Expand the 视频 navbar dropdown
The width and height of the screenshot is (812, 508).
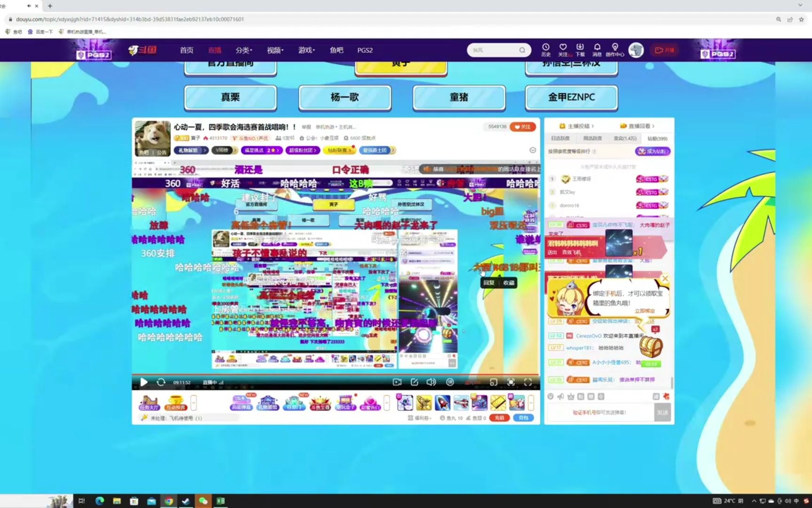(x=275, y=50)
